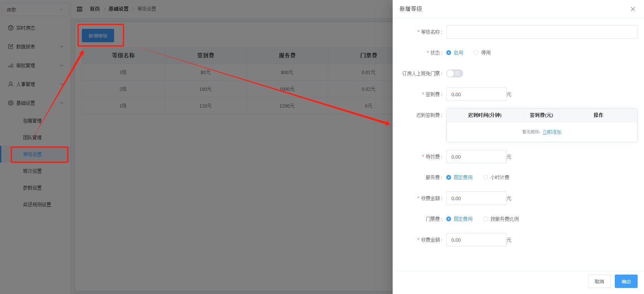Image resolution: width=644 pixels, height=294 pixels.
Task: Click the 立即添加 link
Action: pyautogui.click(x=552, y=132)
